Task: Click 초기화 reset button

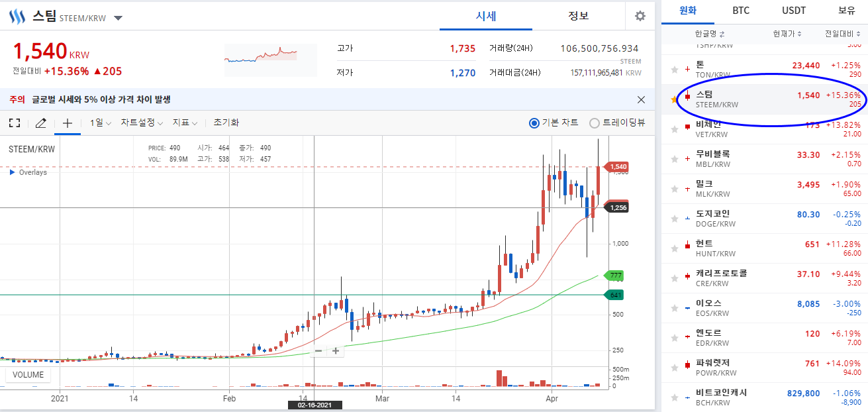Action: pos(226,123)
